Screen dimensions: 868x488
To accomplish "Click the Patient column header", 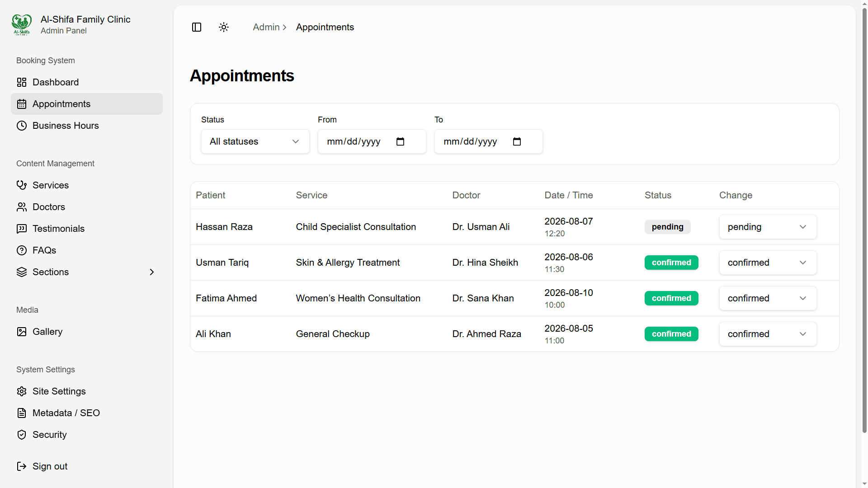I will tap(210, 195).
